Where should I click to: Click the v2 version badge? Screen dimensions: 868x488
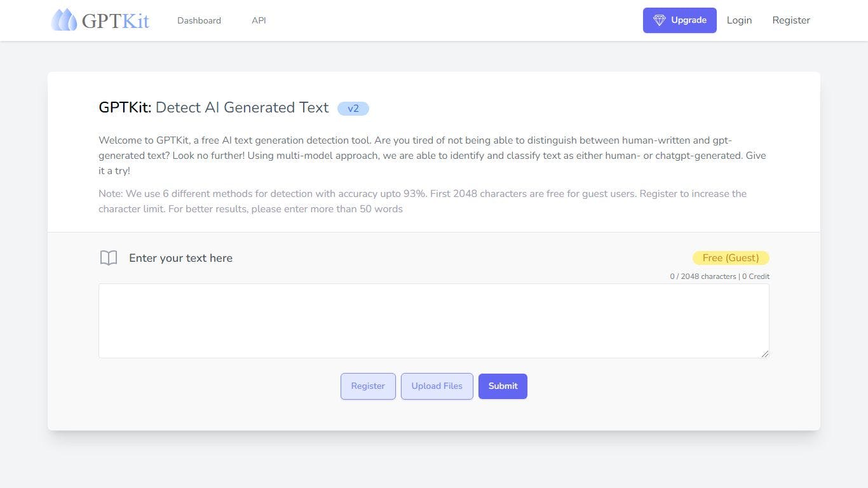[x=353, y=109]
